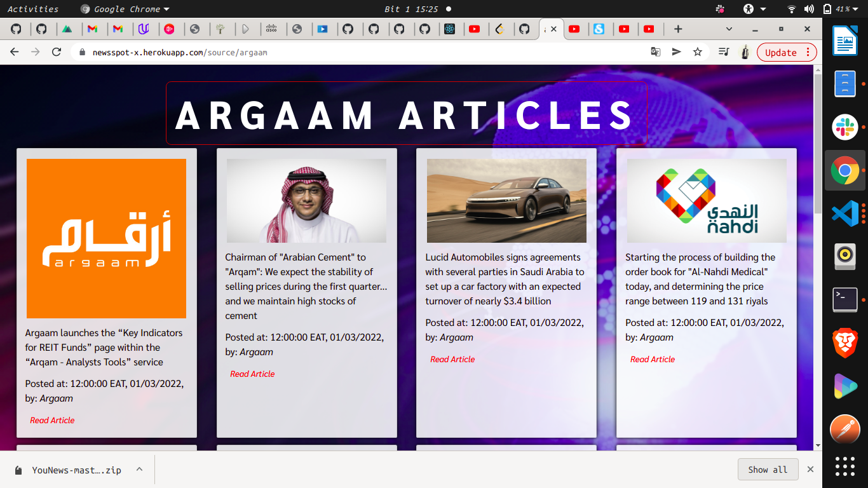Open the media controls playlist icon
Viewport: 868px width, 488px height.
coord(724,52)
